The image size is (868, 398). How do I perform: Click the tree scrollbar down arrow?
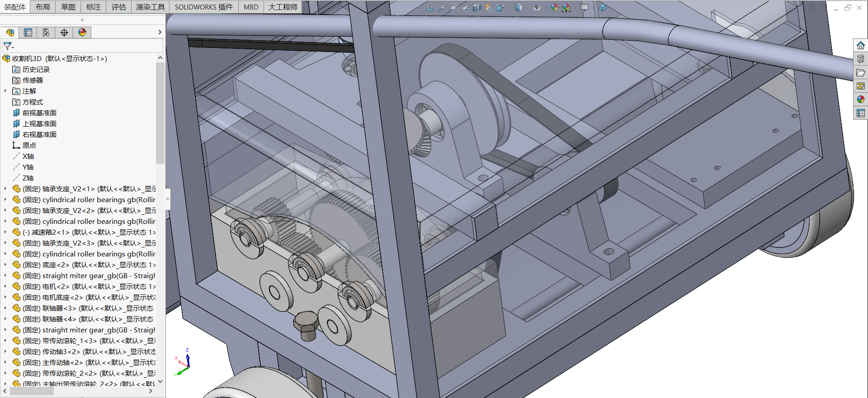click(160, 381)
